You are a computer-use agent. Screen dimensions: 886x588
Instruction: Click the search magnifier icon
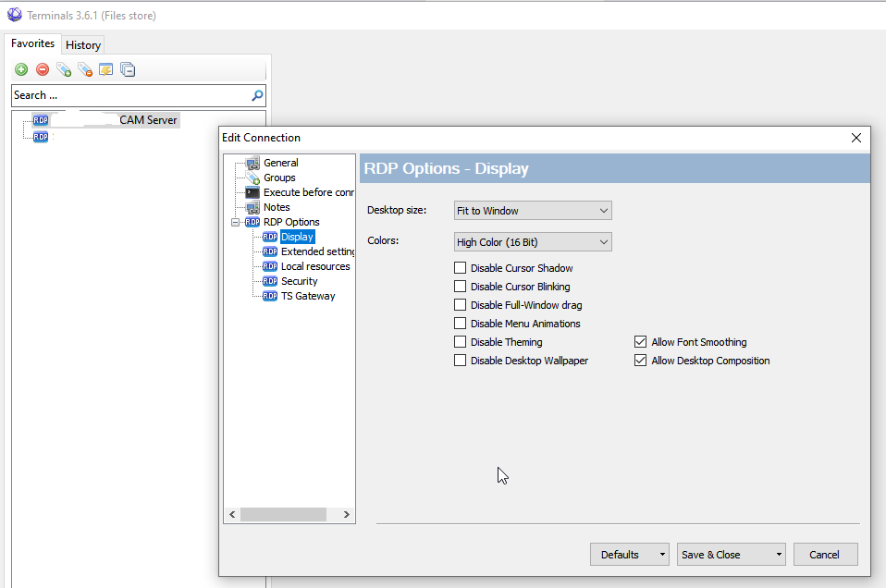pyautogui.click(x=257, y=95)
